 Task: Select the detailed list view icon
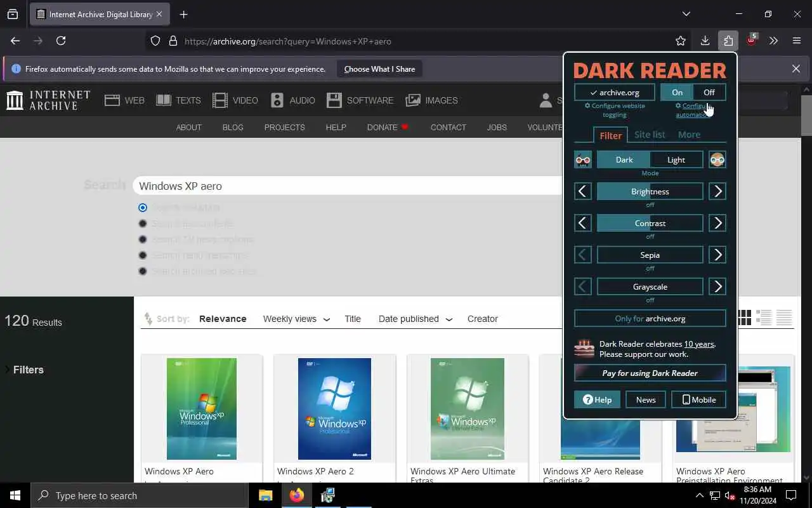coord(764,317)
